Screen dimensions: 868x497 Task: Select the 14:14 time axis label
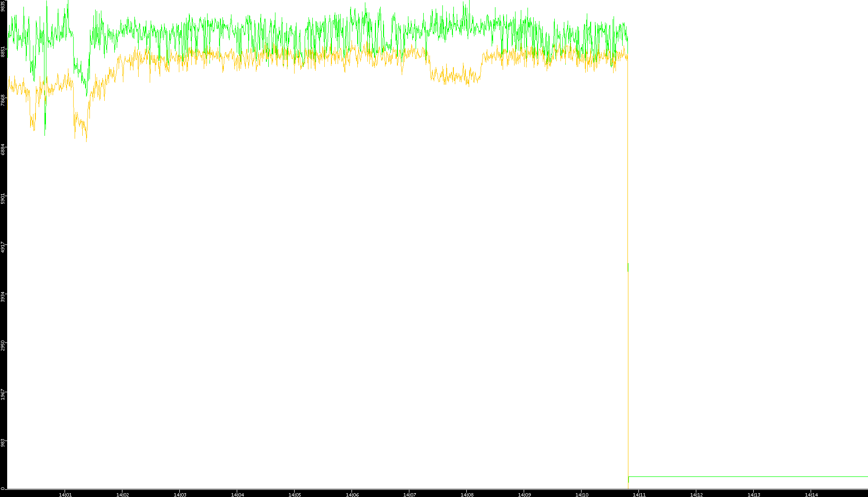pos(811,495)
